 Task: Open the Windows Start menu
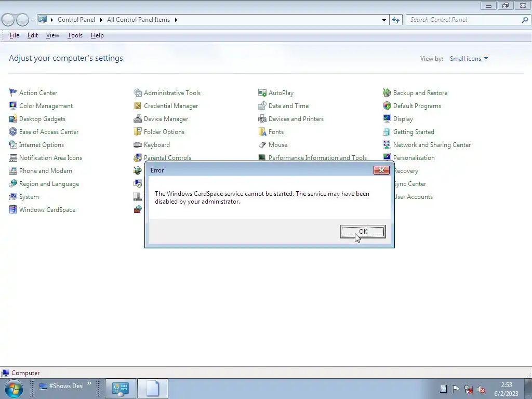tap(14, 389)
